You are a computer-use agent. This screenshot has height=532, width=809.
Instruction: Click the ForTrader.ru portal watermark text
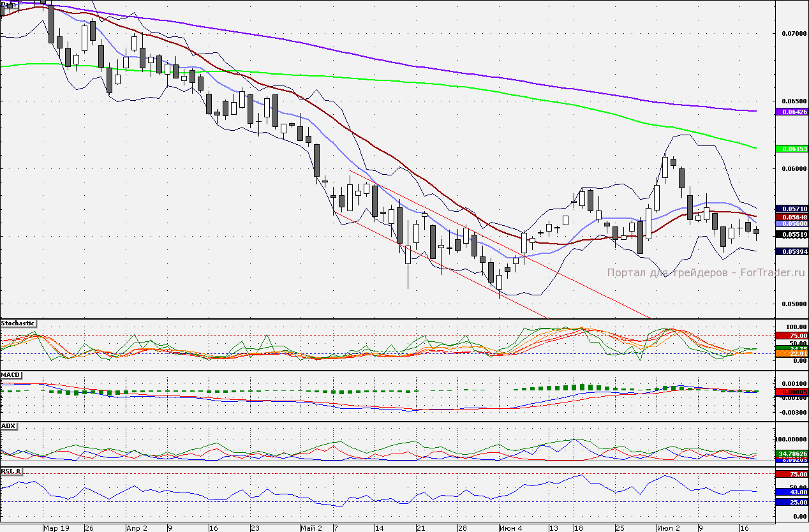pyautogui.click(x=706, y=272)
